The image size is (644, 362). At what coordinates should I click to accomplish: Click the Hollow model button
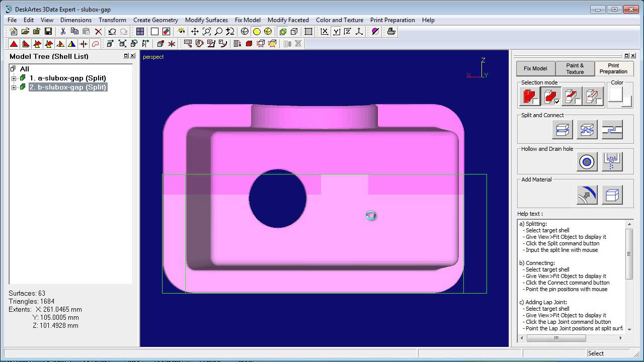click(x=587, y=162)
